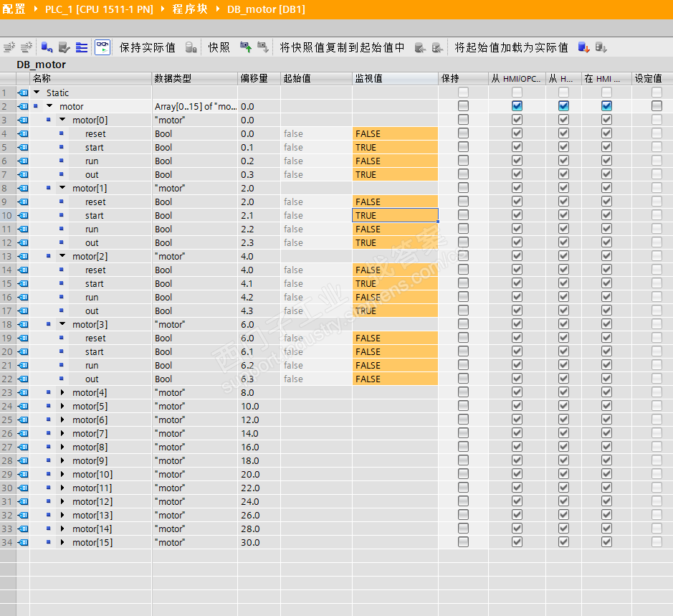Click the first icon right of 快照 label
Viewport: 673px width, 616px height.
pos(246,47)
